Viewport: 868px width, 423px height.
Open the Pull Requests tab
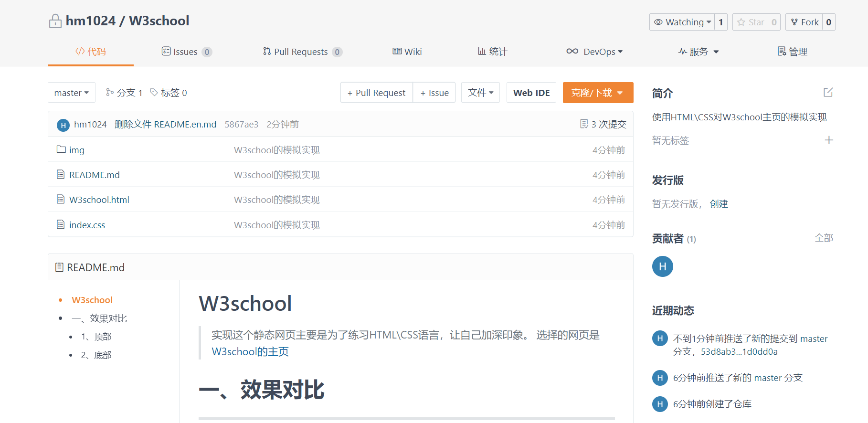[x=302, y=52]
